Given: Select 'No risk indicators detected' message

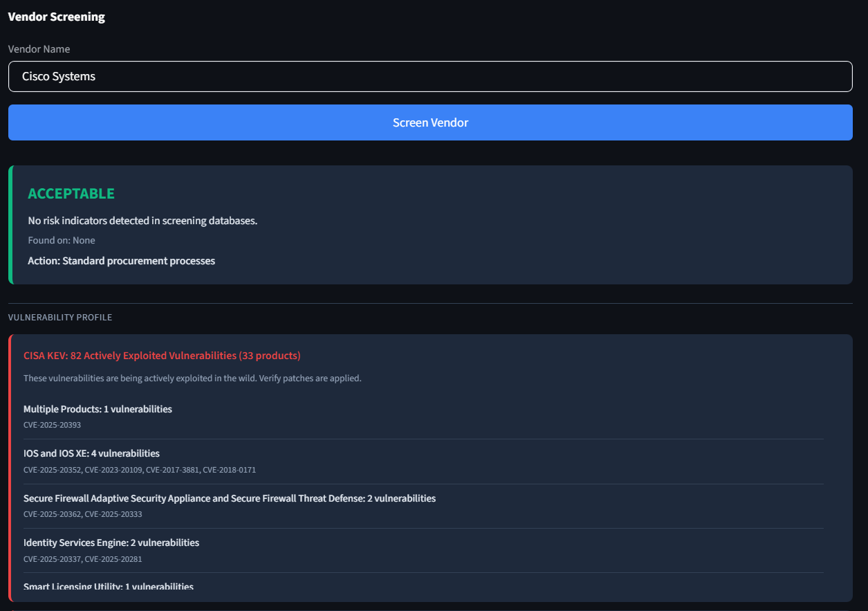Looking at the screenshot, I should click(x=142, y=221).
